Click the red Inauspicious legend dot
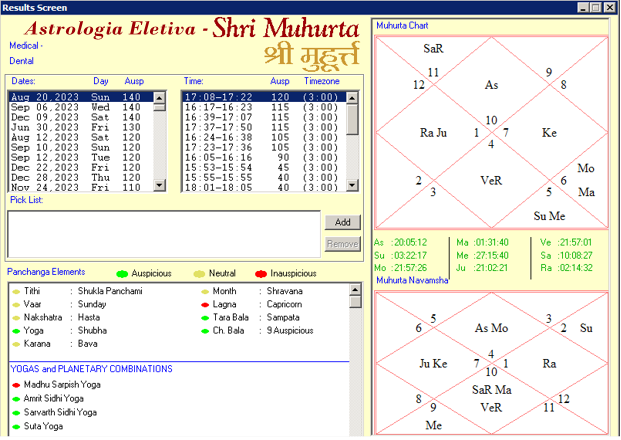Viewport: 621px width, 440px height. (x=261, y=274)
